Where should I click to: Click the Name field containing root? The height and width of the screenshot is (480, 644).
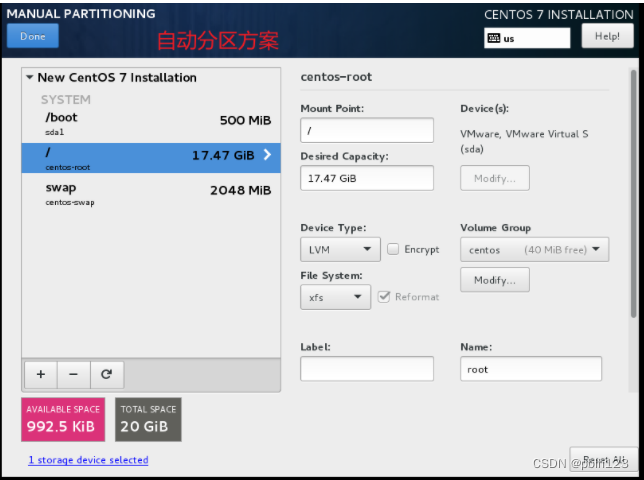point(531,369)
